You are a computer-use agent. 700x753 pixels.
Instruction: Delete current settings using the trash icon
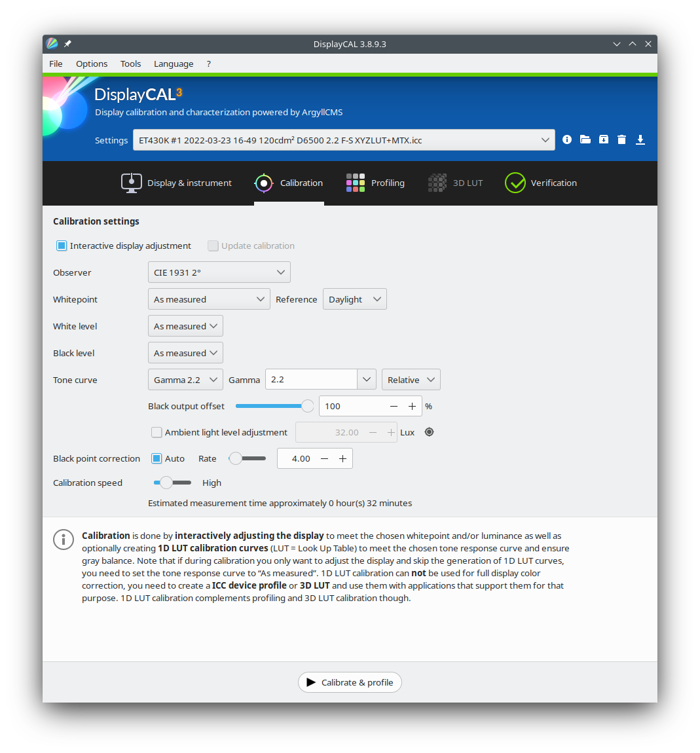pos(621,139)
